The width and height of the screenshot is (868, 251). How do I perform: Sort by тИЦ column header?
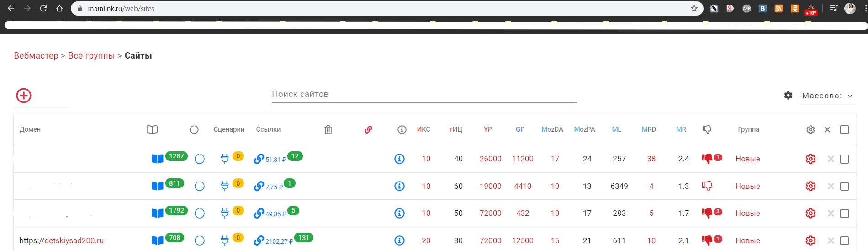[455, 129]
